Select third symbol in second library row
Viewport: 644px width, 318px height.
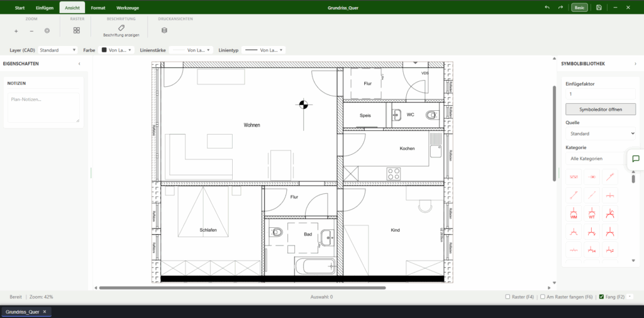point(610,195)
